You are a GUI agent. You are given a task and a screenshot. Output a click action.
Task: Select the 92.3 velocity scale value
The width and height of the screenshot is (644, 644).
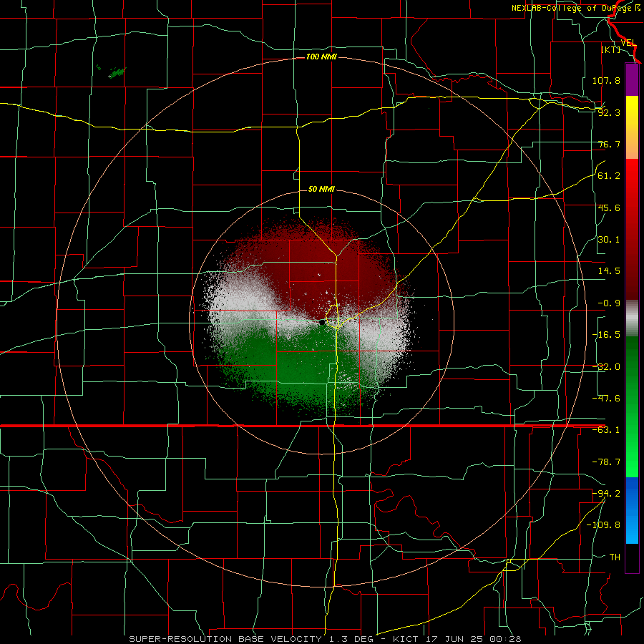click(x=609, y=112)
